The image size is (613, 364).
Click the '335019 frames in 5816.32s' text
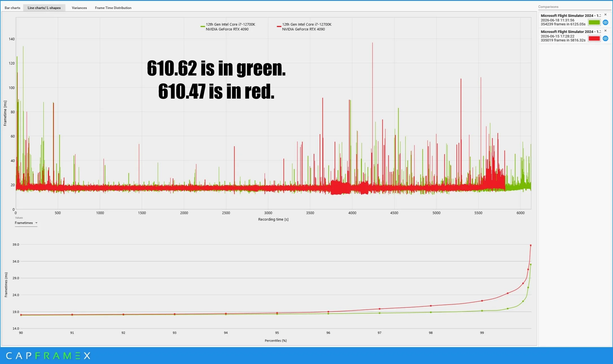pyautogui.click(x=563, y=40)
